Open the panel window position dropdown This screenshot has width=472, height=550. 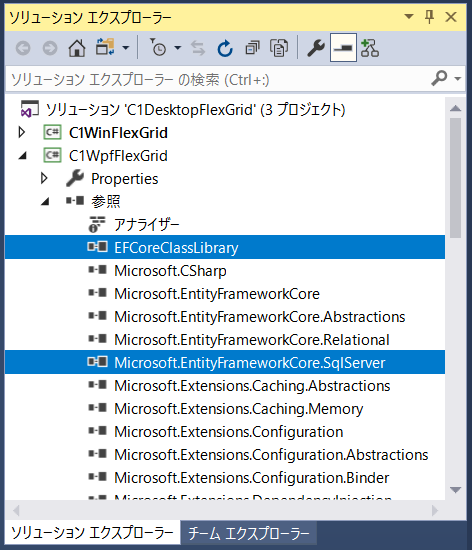(409, 16)
